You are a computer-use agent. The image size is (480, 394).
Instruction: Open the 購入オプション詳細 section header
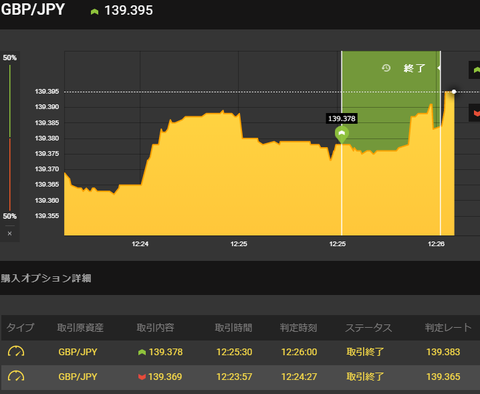tap(46, 278)
